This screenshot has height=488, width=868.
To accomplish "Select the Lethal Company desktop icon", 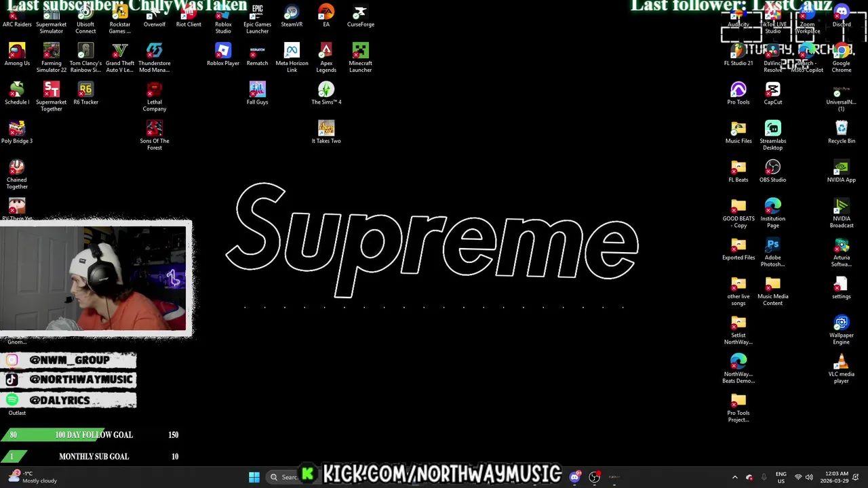I will click(155, 96).
